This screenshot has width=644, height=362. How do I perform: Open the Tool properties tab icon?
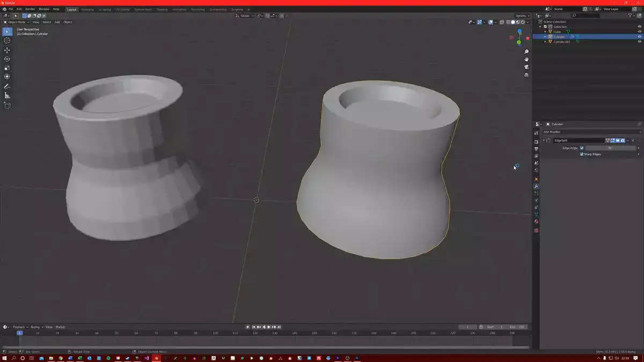coord(536,132)
